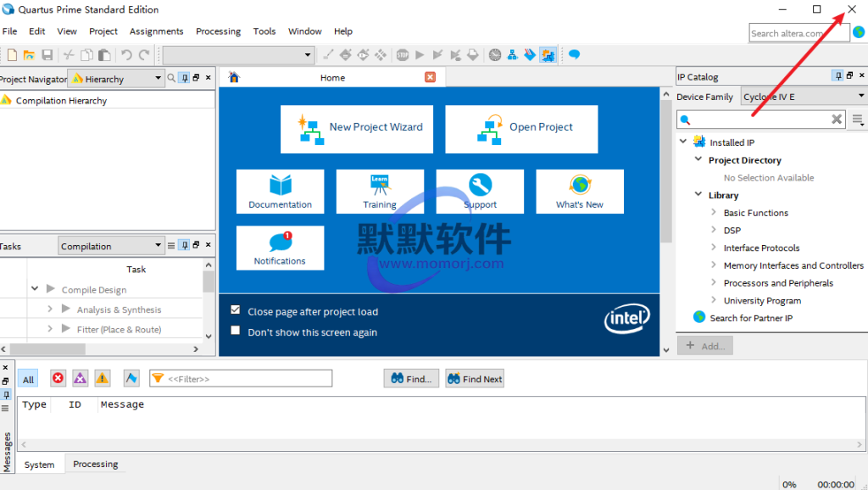The width and height of the screenshot is (868, 490).
Task: Click the Redo arrow icon
Action: (144, 55)
